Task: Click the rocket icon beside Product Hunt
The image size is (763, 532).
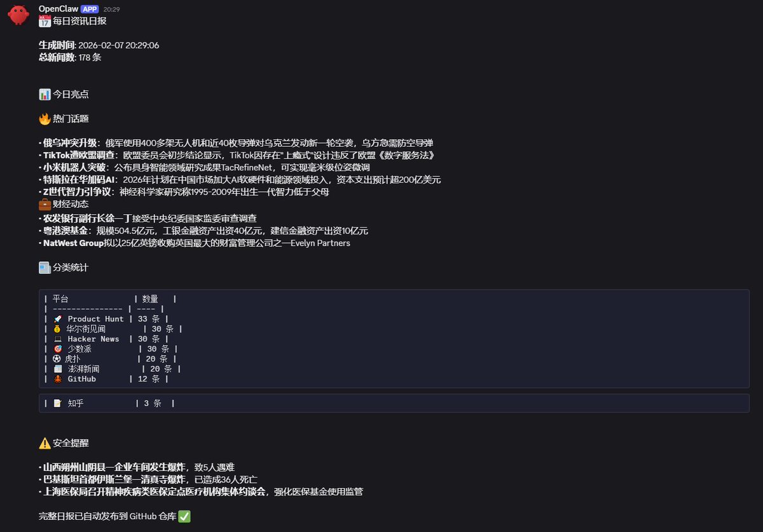Action: [58, 318]
